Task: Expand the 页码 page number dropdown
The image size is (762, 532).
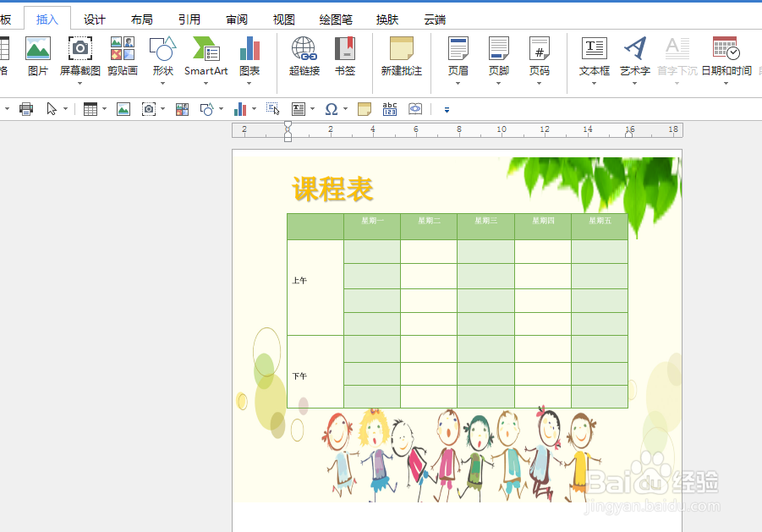Action: [540, 82]
